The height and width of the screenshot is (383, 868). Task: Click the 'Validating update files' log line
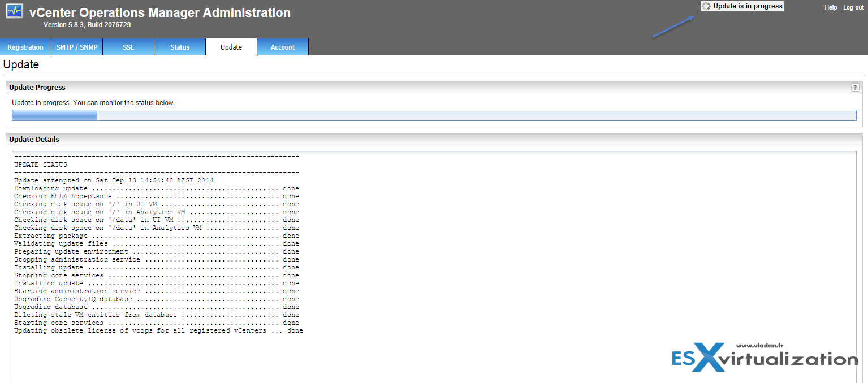click(157, 243)
